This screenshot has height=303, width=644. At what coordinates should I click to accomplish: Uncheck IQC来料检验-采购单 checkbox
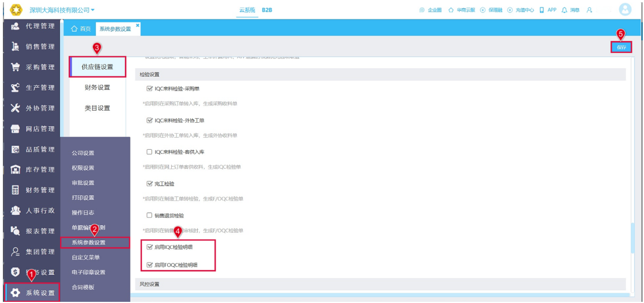coord(149,88)
